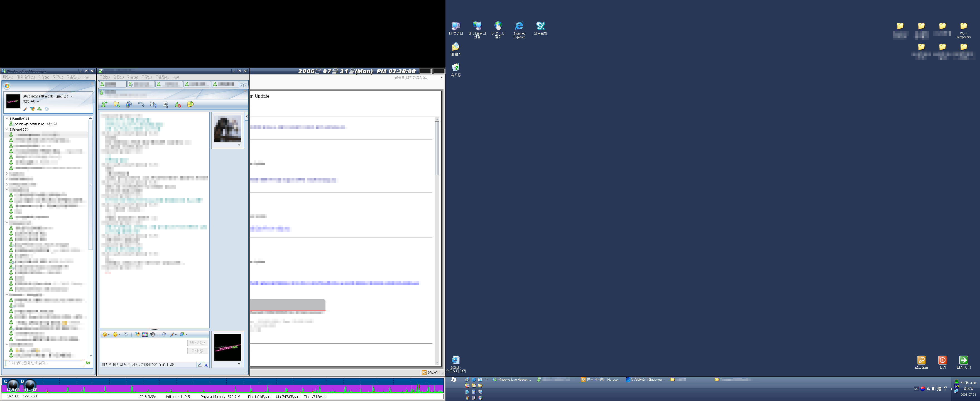Image resolution: width=980 pixels, height=401 pixels.
Task: Click the Restart (다시 시작) desktop icon
Action: point(964,362)
